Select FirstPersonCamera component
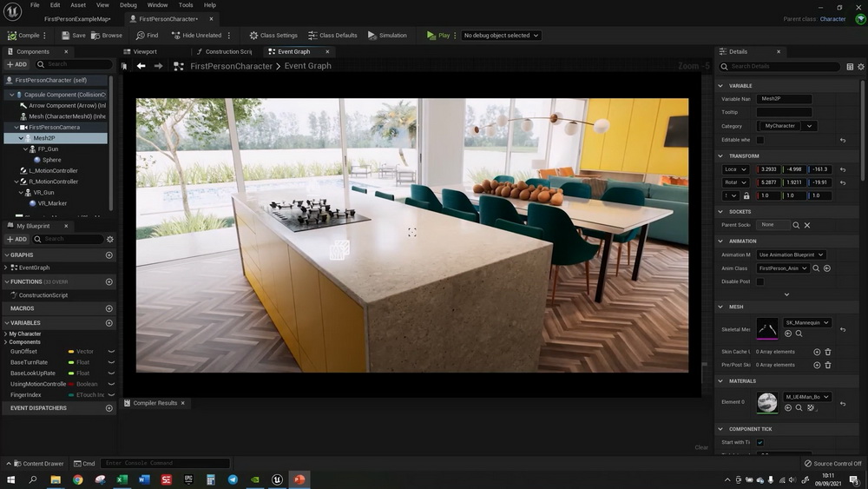The height and width of the screenshot is (489, 868). point(54,128)
